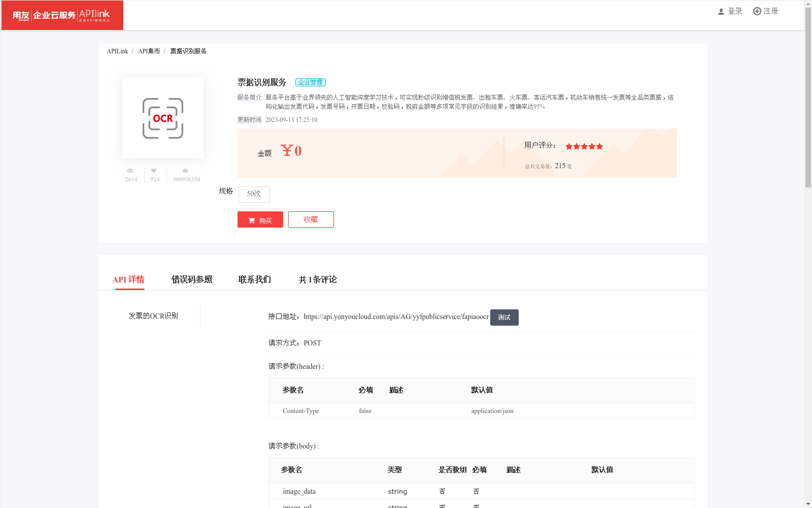
Task: Click the 测试 test button
Action: tap(504, 317)
